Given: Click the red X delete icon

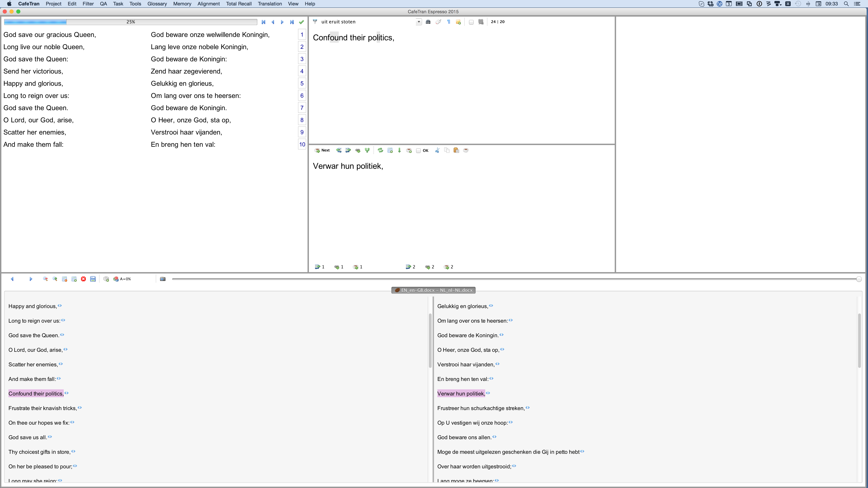Looking at the screenshot, I should (x=84, y=279).
